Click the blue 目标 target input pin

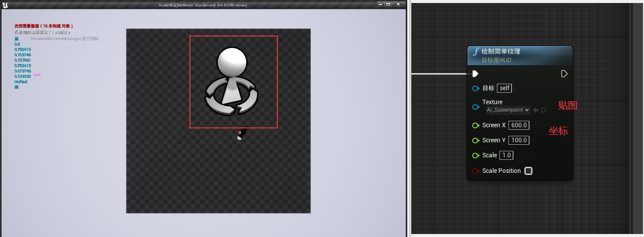click(x=475, y=89)
